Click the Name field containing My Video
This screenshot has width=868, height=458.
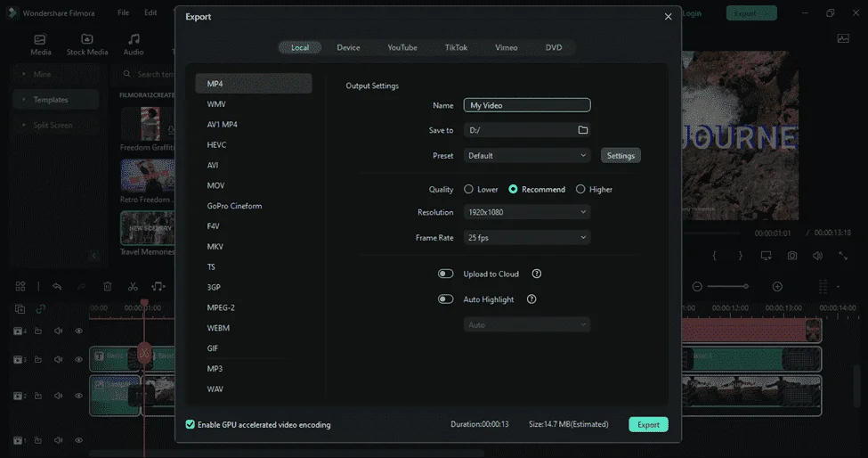[x=527, y=105]
